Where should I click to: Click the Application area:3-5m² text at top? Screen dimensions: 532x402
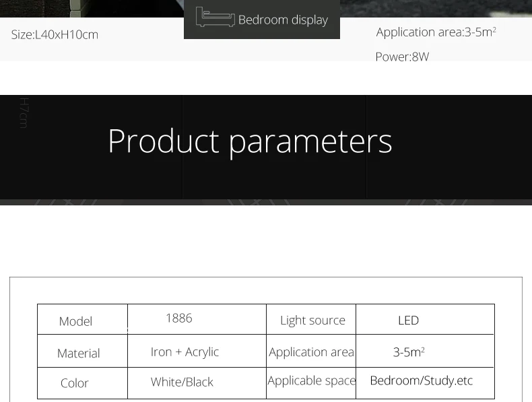(x=436, y=32)
